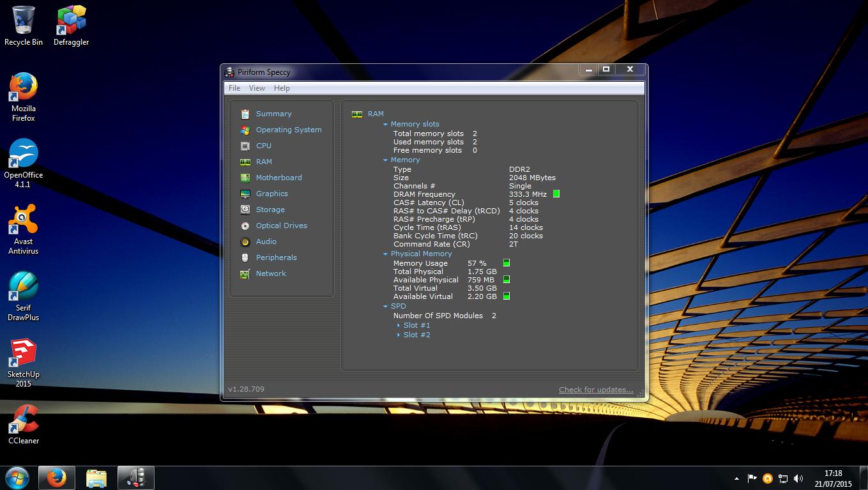Go to the Graphics section

272,194
